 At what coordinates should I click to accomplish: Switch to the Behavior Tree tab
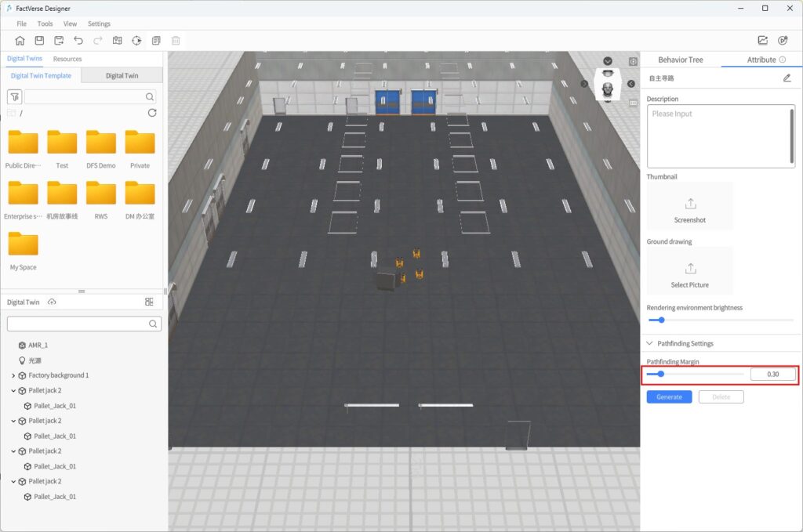pos(680,60)
